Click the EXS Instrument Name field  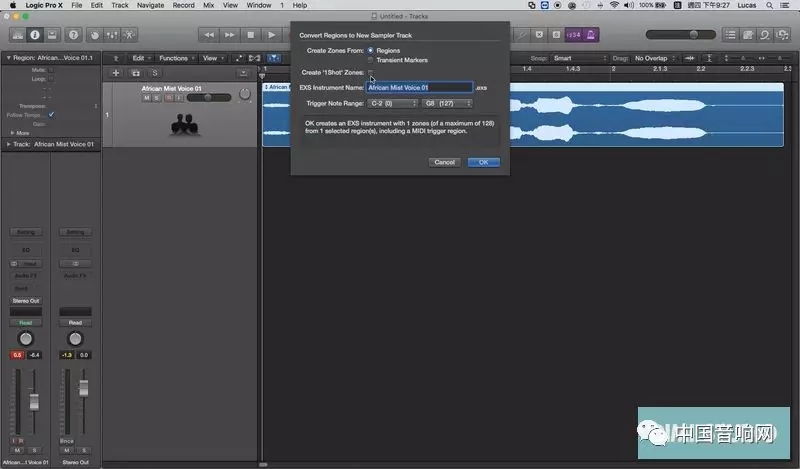pyautogui.click(x=419, y=87)
